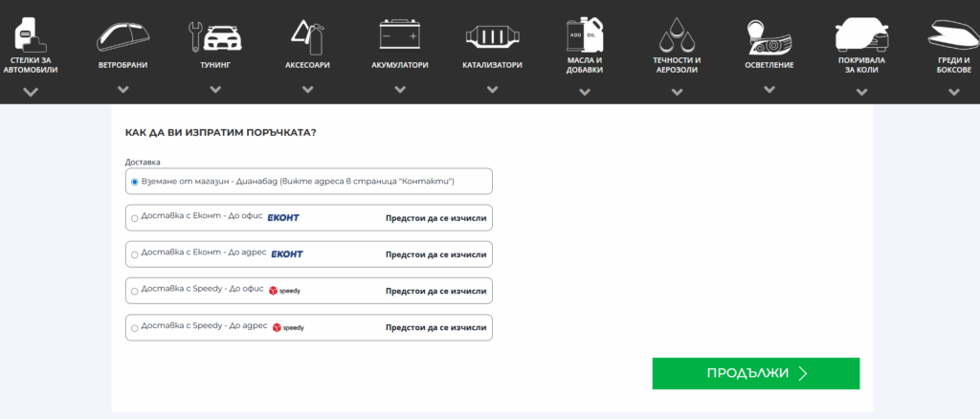This screenshot has height=419, width=980.
Task: Open the Греди и боксове menu label
Action: click(x=953, y=65)
